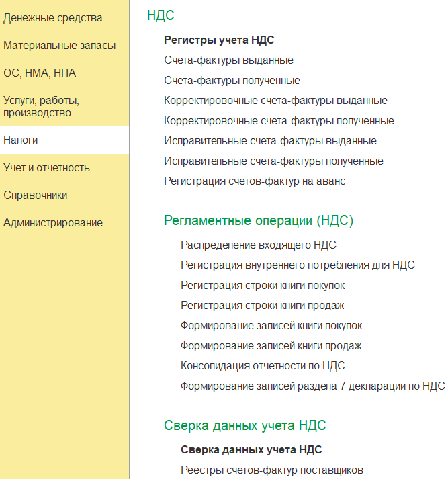Open Регистрация строки книги продаж
This screenshot has height=479, width=448.
point(263,306)
